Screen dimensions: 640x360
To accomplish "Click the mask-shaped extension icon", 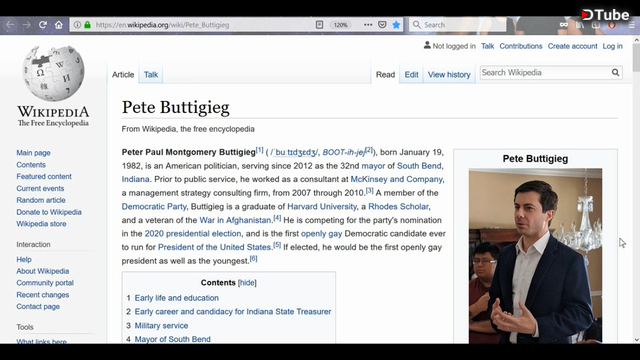I will coord(564,25).
